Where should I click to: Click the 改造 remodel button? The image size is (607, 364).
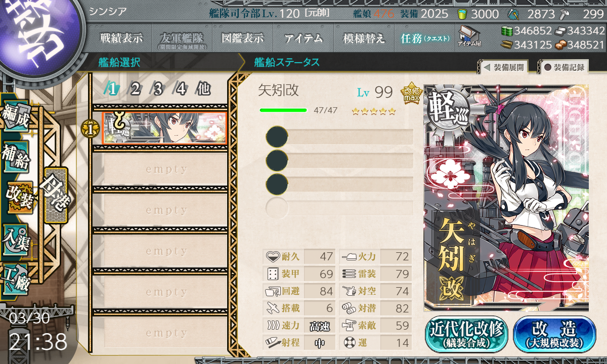[x=555, y=334]
